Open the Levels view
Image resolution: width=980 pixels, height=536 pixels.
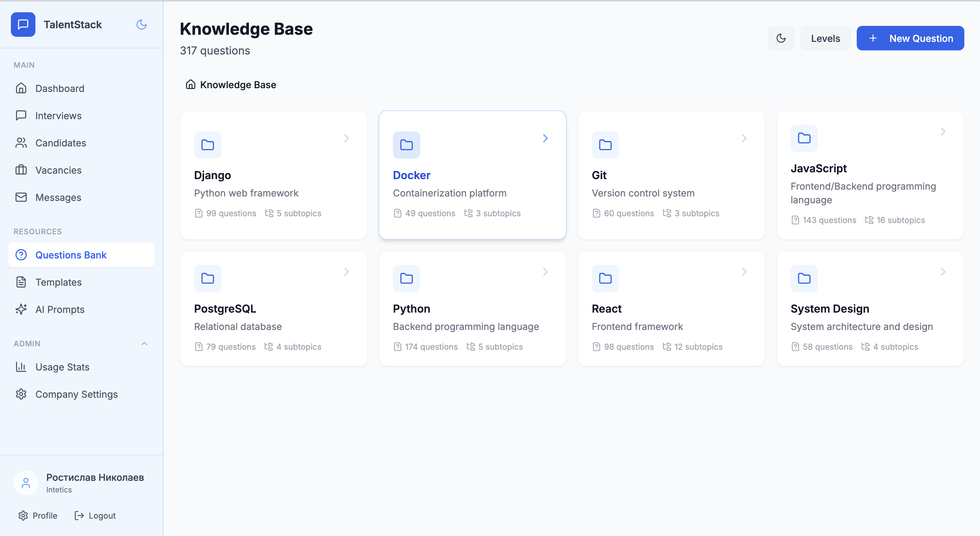825,38
